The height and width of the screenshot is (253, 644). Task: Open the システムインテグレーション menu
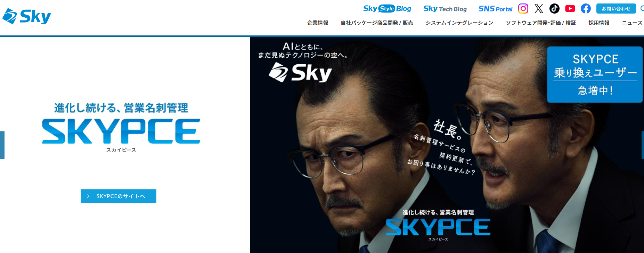point(459,23)
